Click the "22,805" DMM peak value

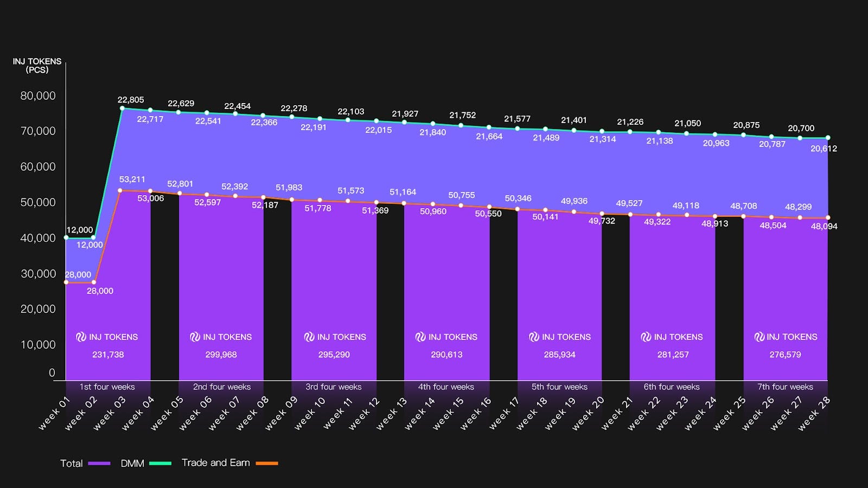(131, 100)
